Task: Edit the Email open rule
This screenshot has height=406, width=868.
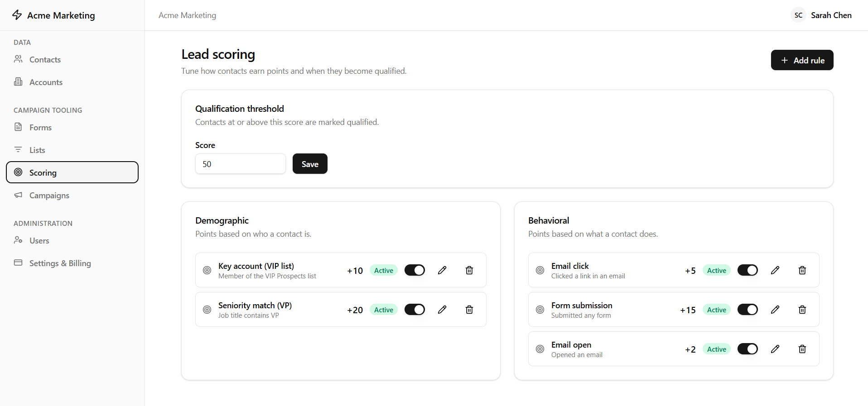Action: pyautogui.click(x=775, y=349)
